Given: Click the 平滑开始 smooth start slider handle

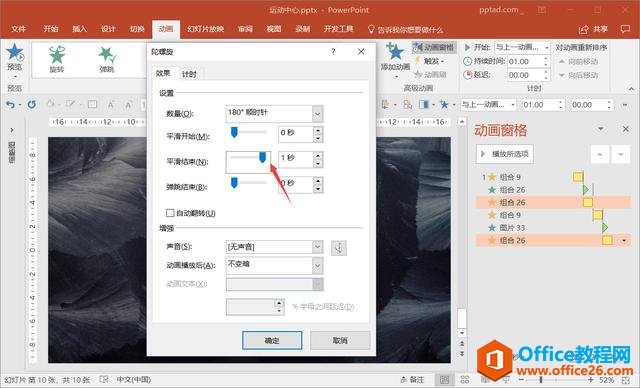Looking at the screenshot, I should point(234,132).
